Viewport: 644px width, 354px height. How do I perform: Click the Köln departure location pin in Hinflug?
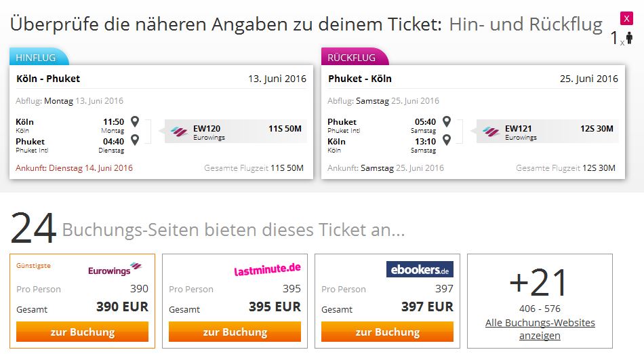135,121
